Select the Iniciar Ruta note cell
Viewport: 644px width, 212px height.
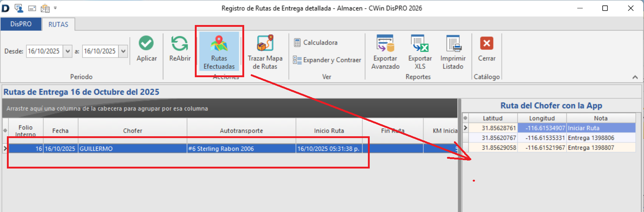pos(601,128)
